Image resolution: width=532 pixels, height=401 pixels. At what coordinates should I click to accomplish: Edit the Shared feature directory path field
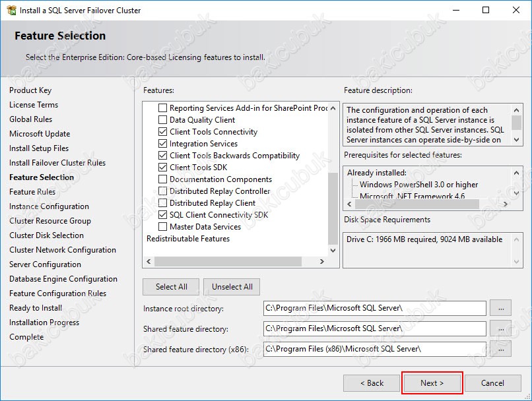(374, 329)
